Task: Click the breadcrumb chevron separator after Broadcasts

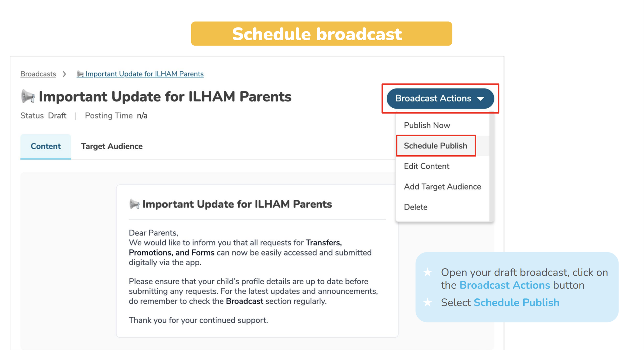Action: [64, 74]
